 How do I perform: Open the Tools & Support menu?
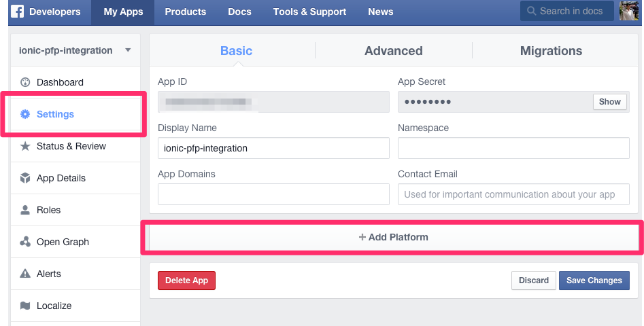tap(309, 12)
